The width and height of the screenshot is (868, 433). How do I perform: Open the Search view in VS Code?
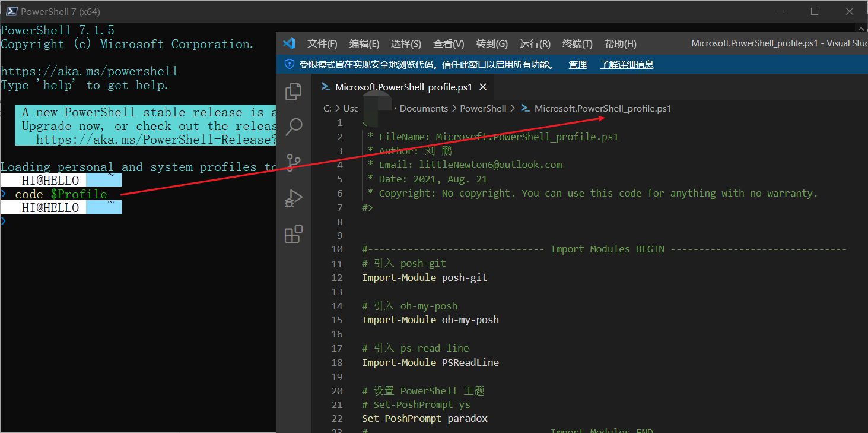coord(294,127)
